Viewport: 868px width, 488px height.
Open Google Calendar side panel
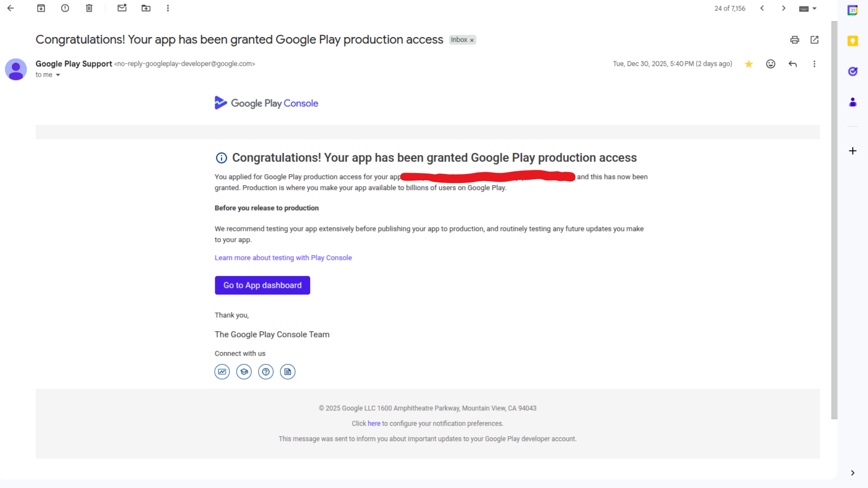(852, 10)
